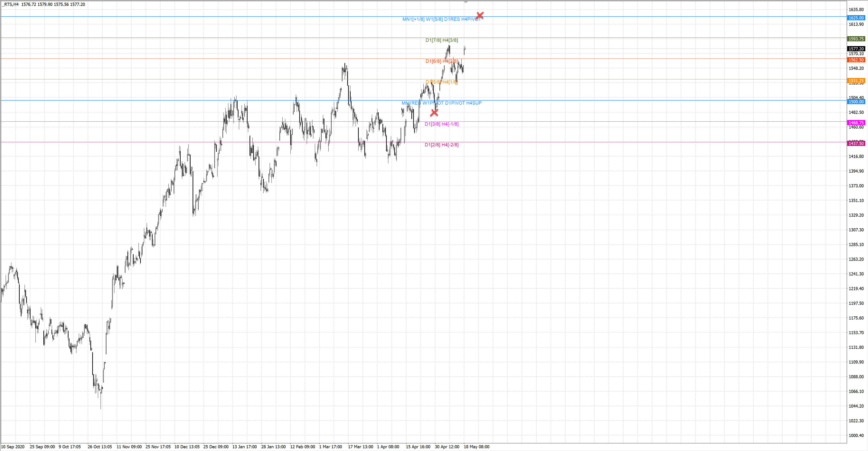868x451 pixels.
Task: Select the D1[3/8] H4[-1/8] level label
Action: point(441,124)
